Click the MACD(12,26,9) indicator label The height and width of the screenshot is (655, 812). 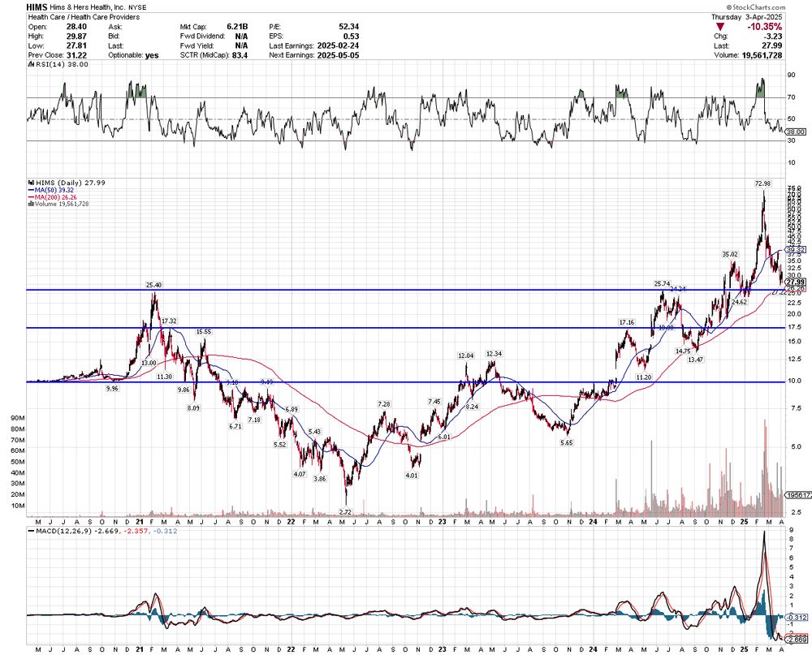click(x=104, y=532)
